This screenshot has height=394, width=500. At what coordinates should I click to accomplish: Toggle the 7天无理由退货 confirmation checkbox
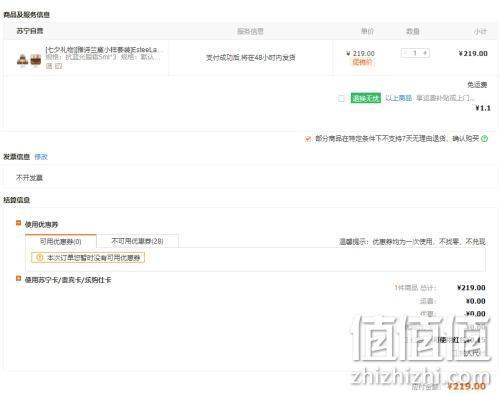[308, 138]
